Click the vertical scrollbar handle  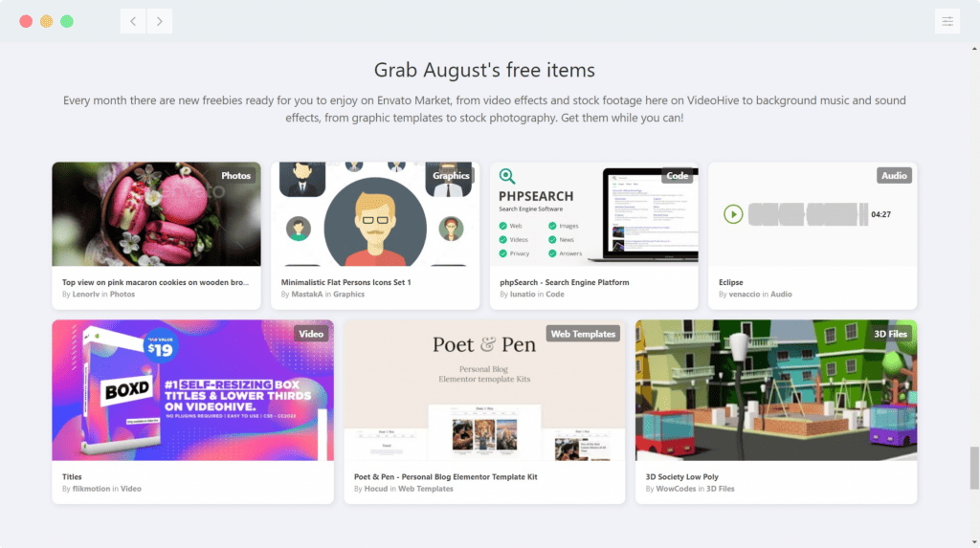tap(974, 468)
